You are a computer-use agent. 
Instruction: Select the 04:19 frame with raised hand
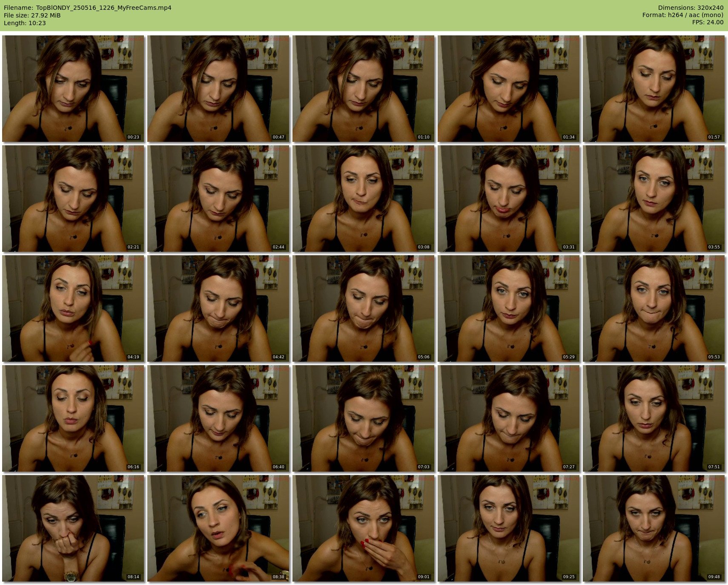click(x=73, y=308)
